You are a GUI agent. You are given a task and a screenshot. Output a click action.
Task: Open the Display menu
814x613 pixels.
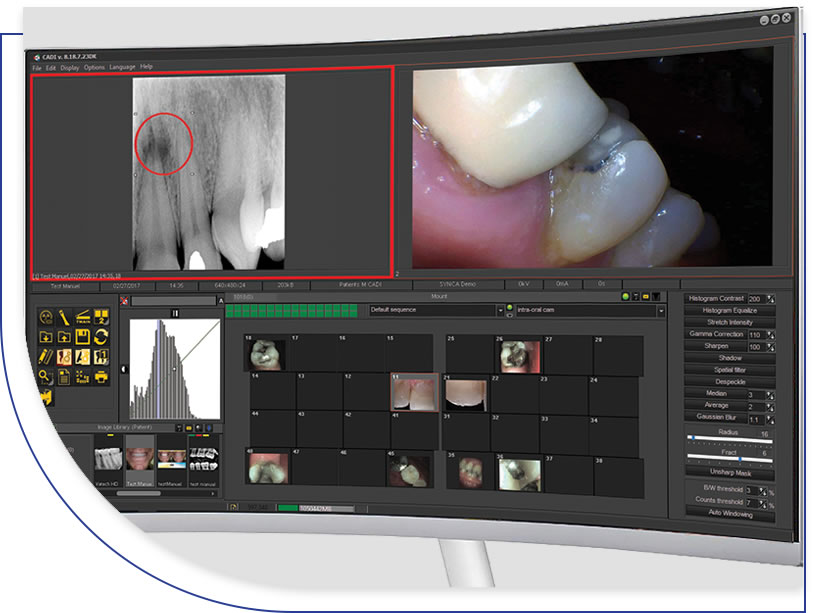[x=69, y=67]
